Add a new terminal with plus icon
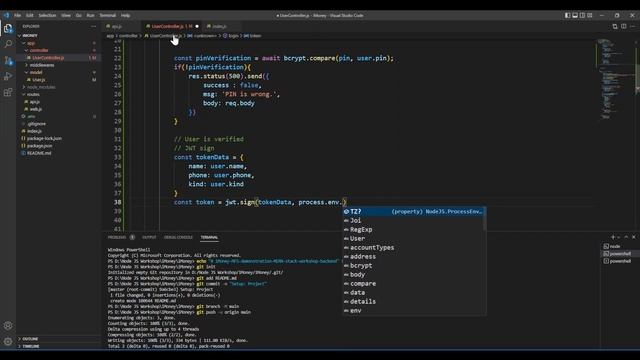Screen dimensions: 640x360 pyautogui.click(x=613, y=237)
